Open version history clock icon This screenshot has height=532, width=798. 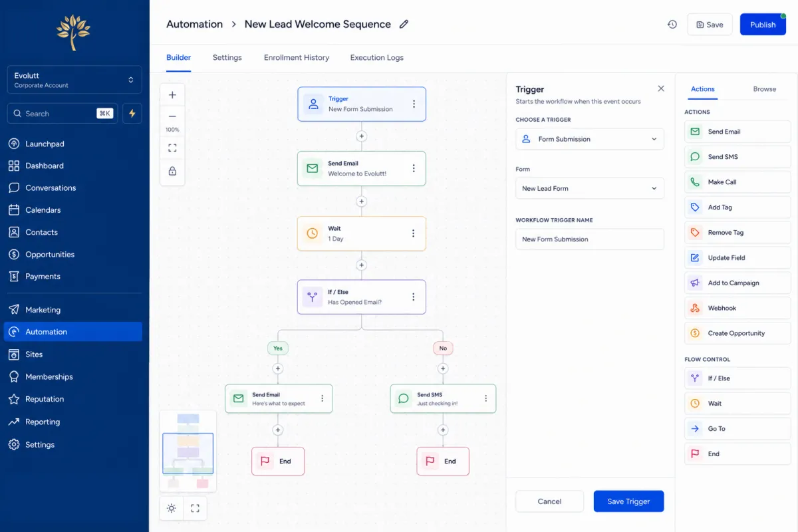[x=672, y=25]
